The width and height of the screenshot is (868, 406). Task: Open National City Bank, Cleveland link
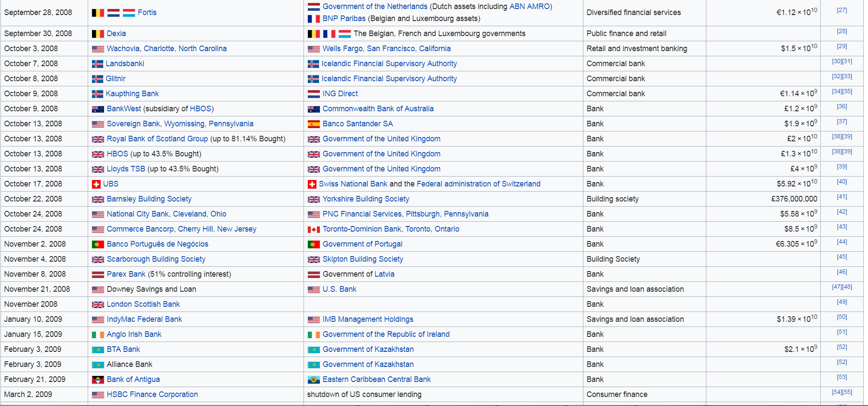166,214
